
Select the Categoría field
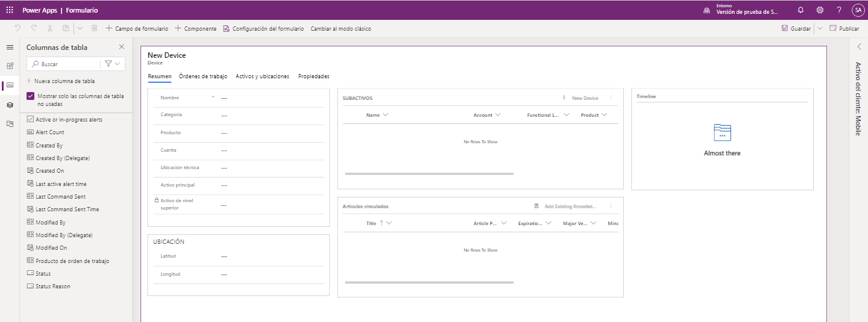239,116
